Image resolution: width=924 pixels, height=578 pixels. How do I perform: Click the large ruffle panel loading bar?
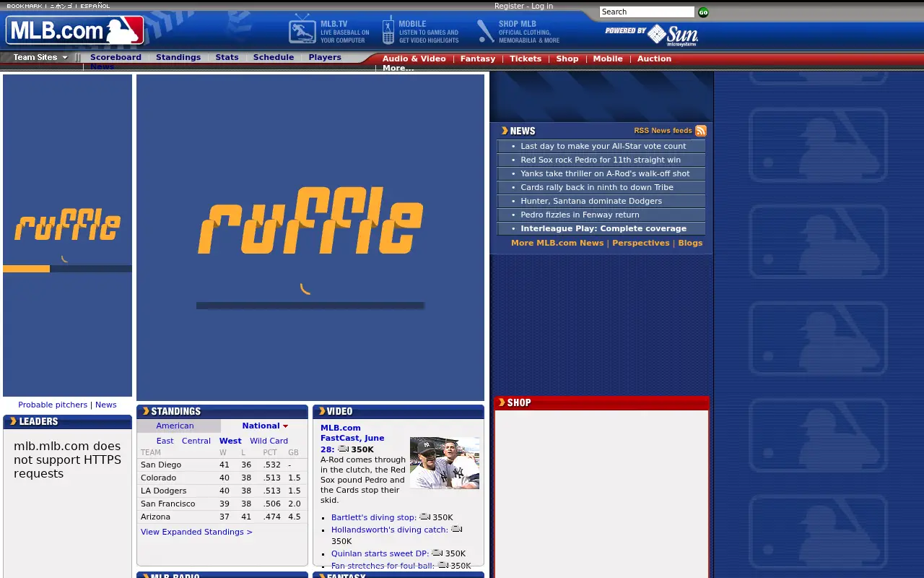310,306
